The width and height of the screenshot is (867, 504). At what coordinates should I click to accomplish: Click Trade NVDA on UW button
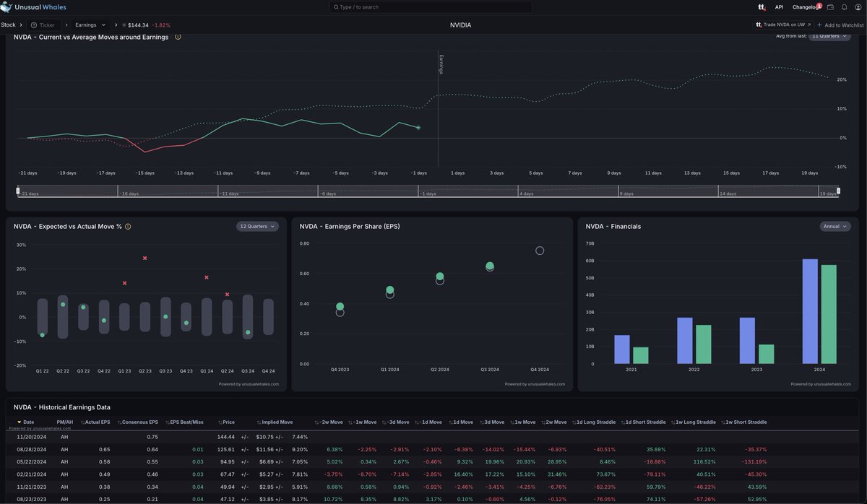click(783, 25)
